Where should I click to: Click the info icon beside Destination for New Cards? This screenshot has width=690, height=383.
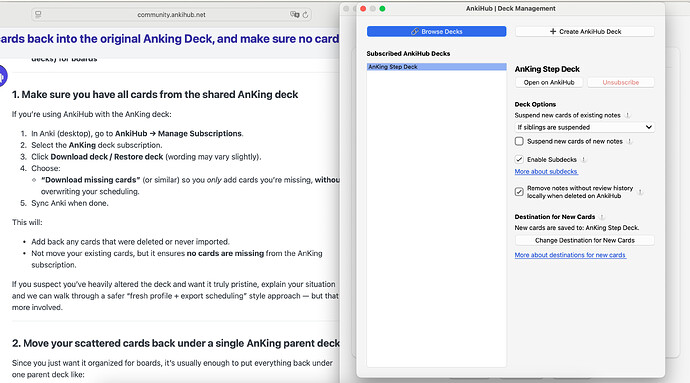tap(602, 217)
